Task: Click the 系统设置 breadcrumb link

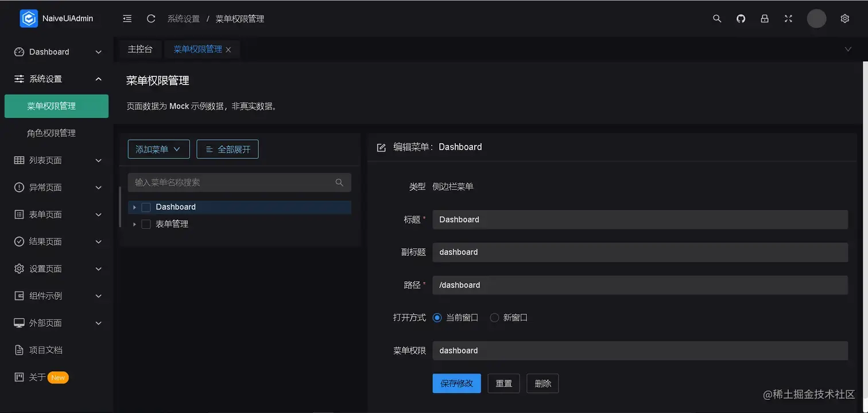Action: pyautogui.click(x=184, y=19)
